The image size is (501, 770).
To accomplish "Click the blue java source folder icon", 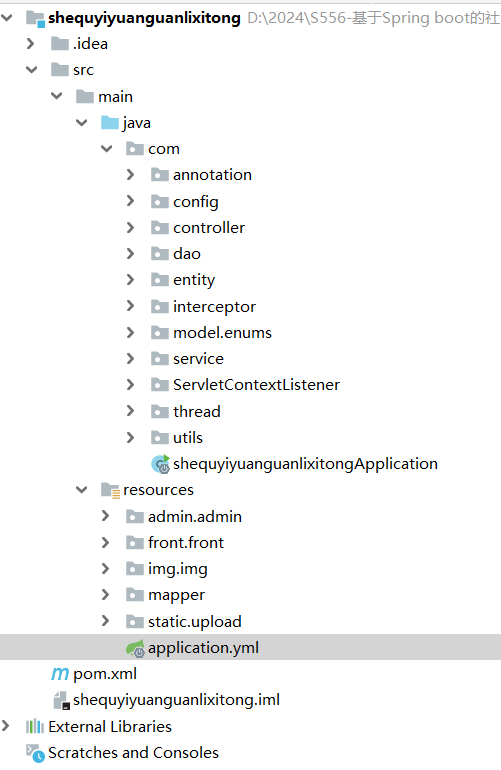I will (x=110, y=122).
